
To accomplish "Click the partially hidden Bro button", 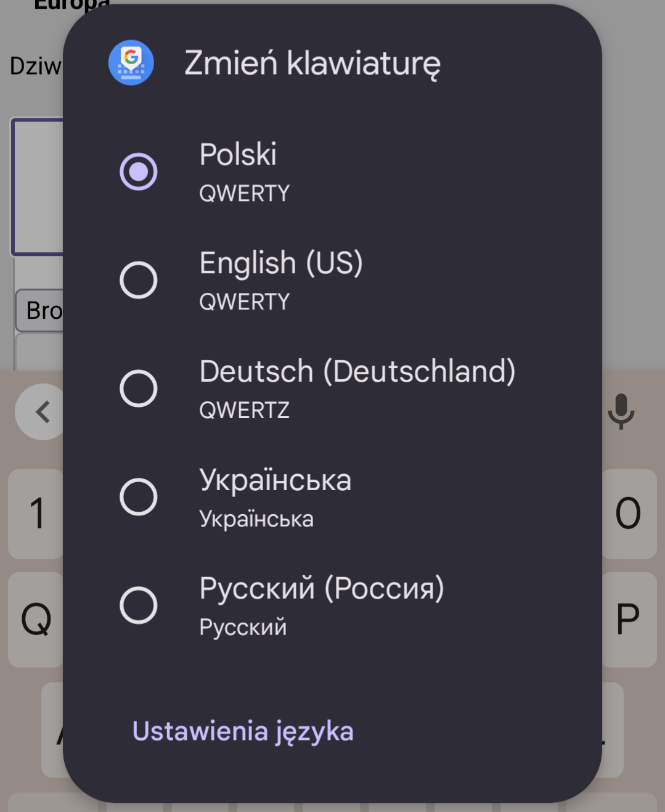I will pos(41,311).
